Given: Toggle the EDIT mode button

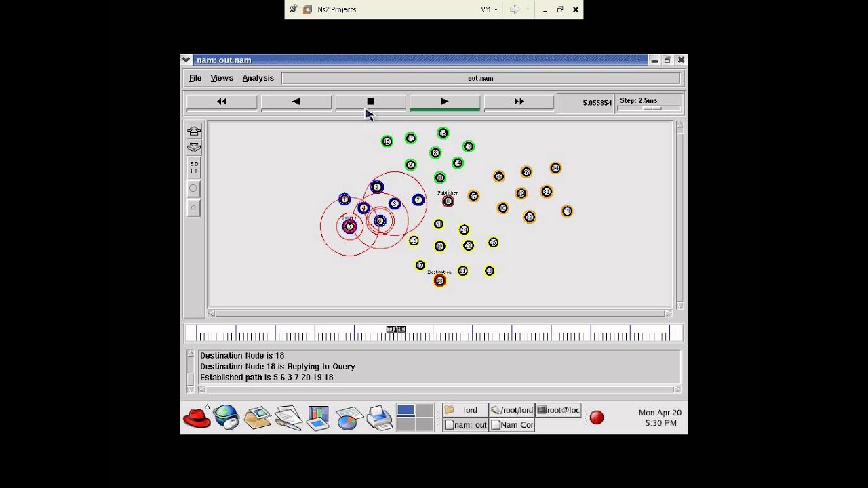Looking at the screenshot, I should click(194, 167).
